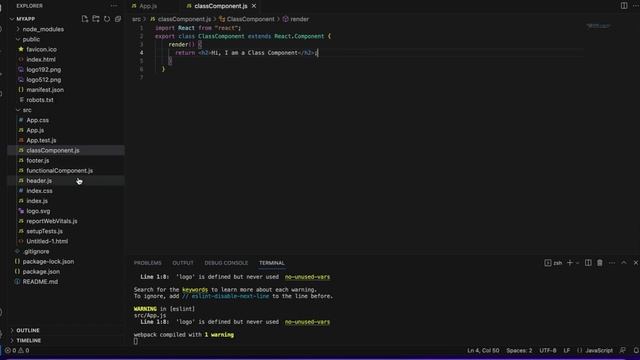Split the editor to the right

624,6
